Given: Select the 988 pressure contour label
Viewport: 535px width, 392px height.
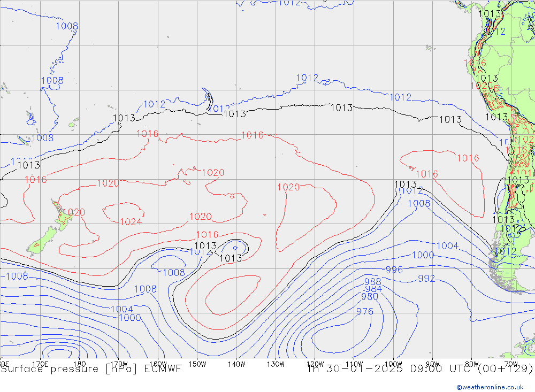Looking at the screenshot, I should (372, 281).
